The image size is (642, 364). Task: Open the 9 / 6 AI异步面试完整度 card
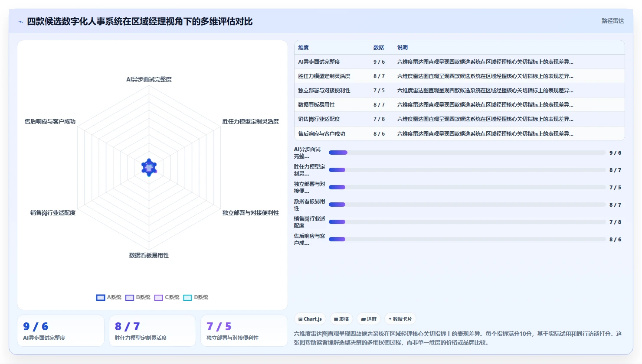61,331
